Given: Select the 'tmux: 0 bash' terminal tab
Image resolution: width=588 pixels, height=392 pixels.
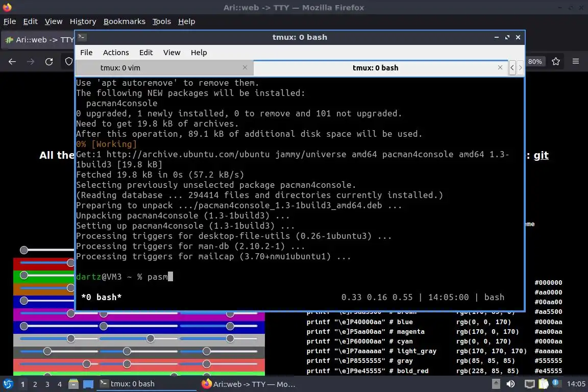Looking at the screenshot, I should tap(381, 68).
